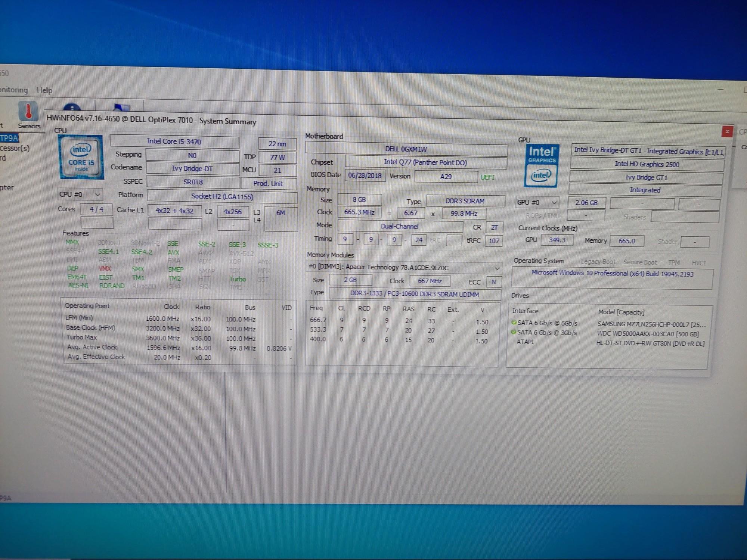This screenshot has height=560, width=747.
Task: Click the DELL 0GXM1W motherboard field
Action: tap(406, 149)
